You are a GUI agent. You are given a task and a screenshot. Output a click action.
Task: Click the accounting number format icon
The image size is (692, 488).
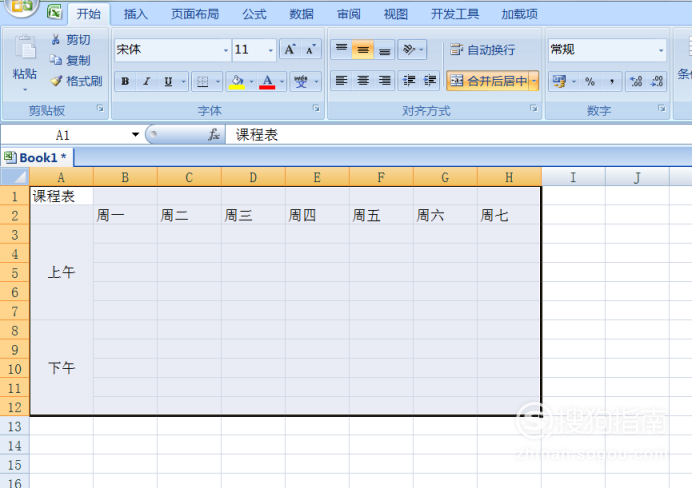559,82
